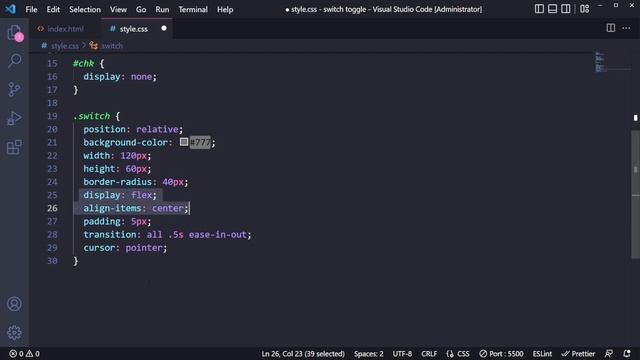Click 'display: none' declaration
This screenshot has height=360, width=640.
click(x=120, y=77)
